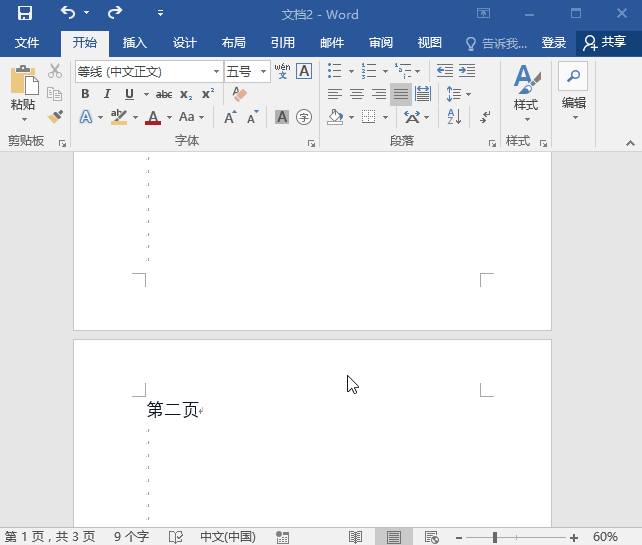Switch to the 审阅 tab
The height and width of the screenshot is (545, 642).
(381, 43)
